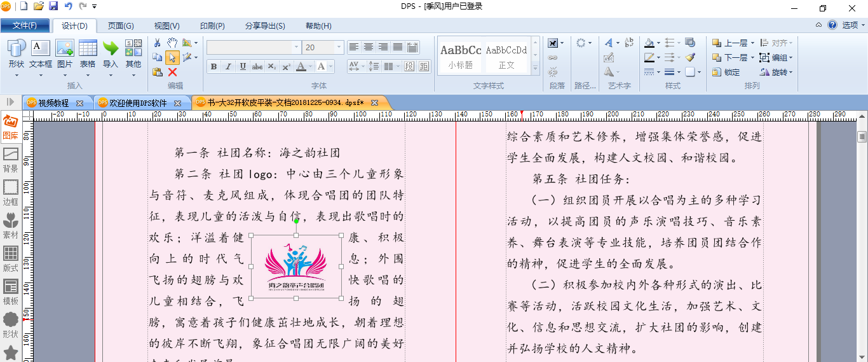Toggle strikethrough text formatting
Viewport: 868px width, 362px height.
(x=257, y=67)
